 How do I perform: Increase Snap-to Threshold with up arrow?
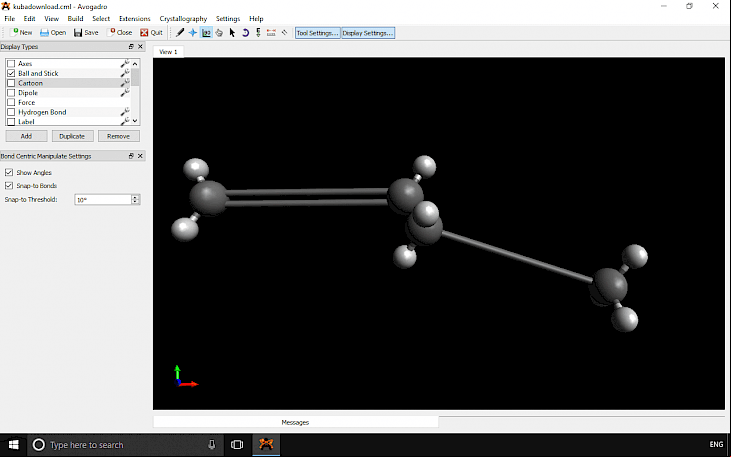[135, 197]
